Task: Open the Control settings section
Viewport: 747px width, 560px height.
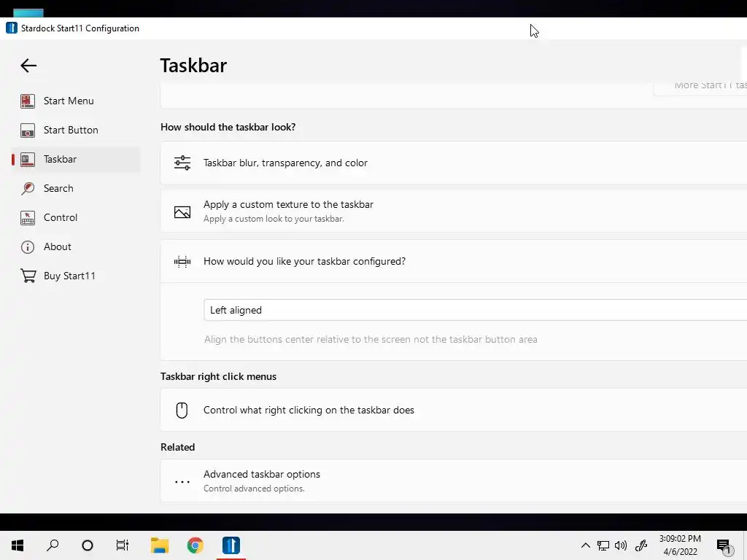Action: [x=76, y=217]
